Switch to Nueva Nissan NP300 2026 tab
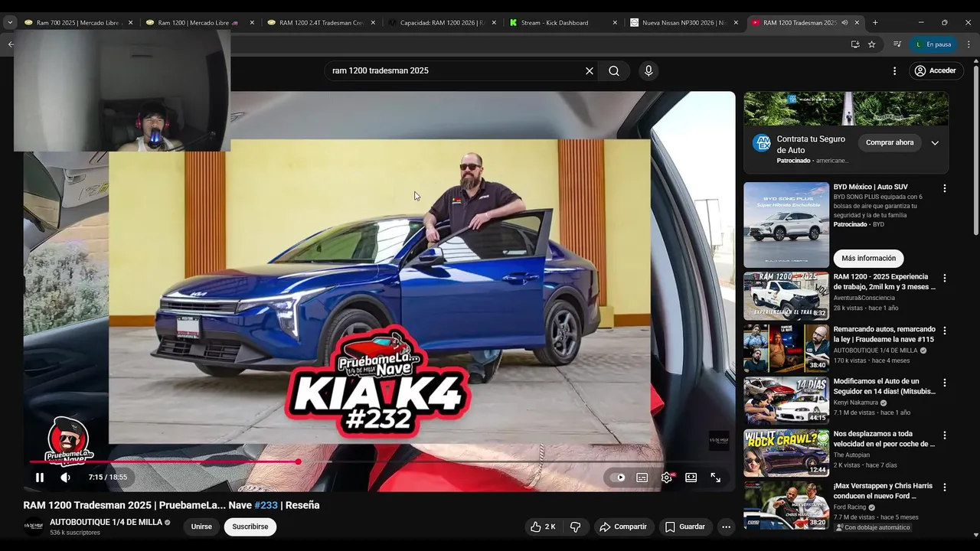 click(684, 23)
